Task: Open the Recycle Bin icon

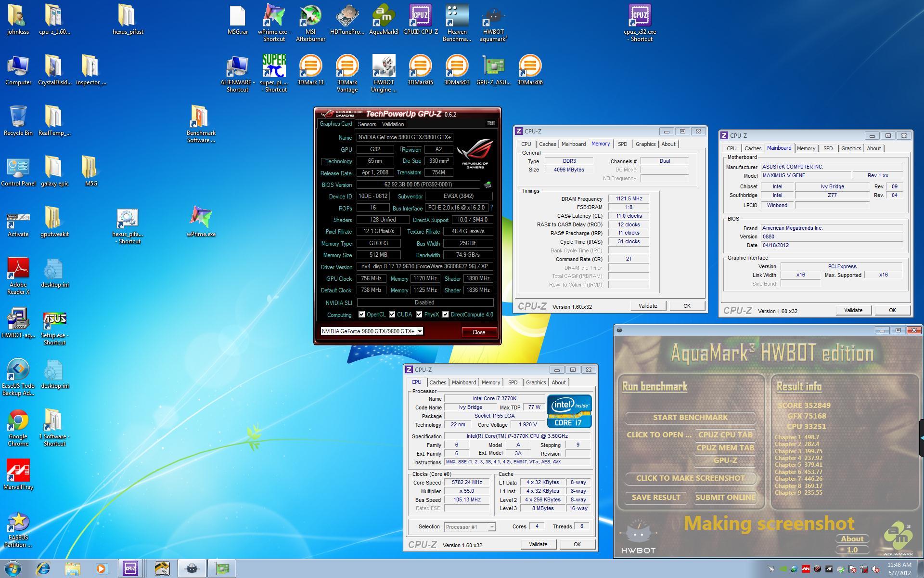Action: click(x=18, y=120)
